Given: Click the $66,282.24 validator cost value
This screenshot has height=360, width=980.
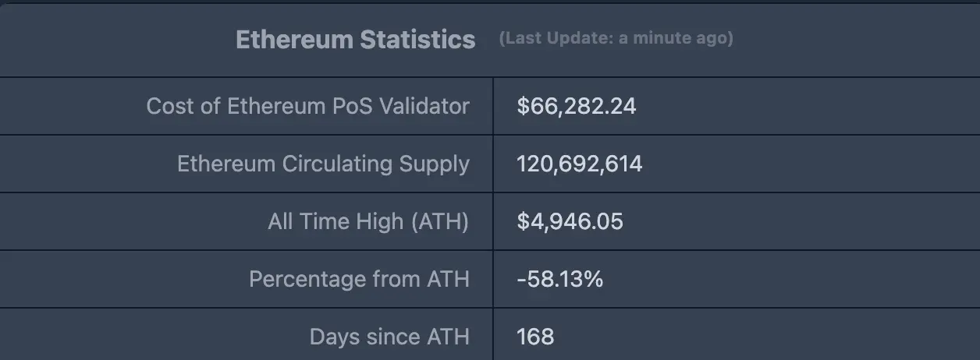Looking at the screenshot, I should click(576, 106).
